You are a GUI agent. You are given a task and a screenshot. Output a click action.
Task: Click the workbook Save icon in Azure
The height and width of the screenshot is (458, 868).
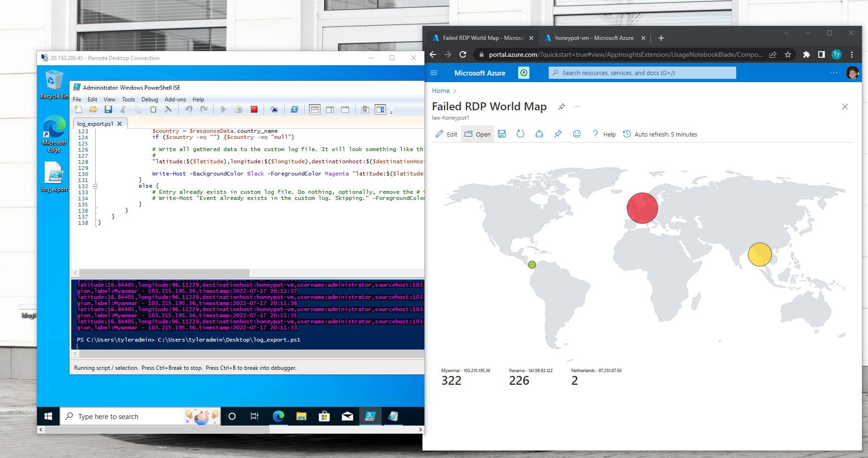pos(502,134)
